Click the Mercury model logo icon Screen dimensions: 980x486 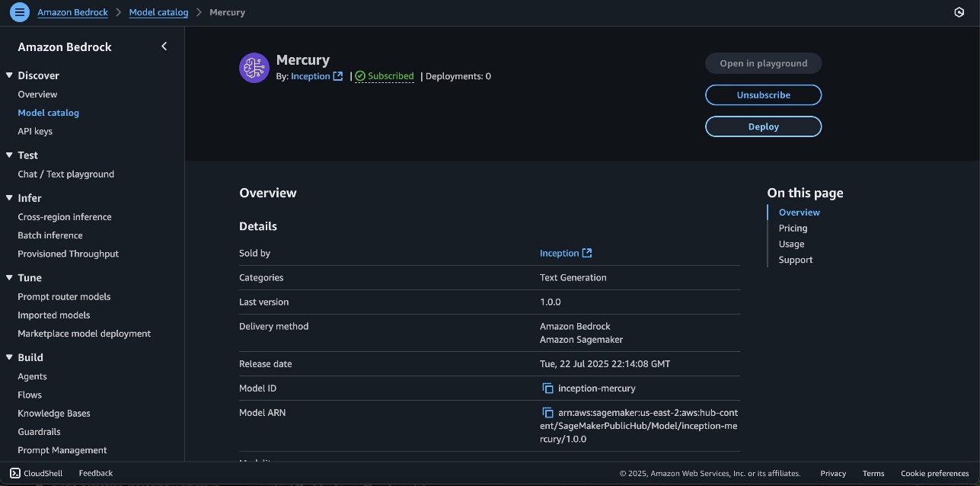tap(254, 68)
